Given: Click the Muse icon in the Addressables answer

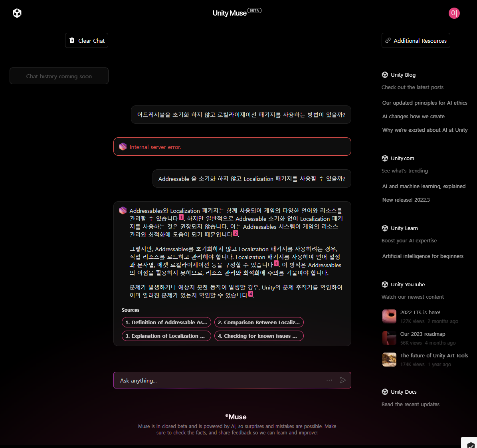Looking at the screenshot, I should coord(123,210).
